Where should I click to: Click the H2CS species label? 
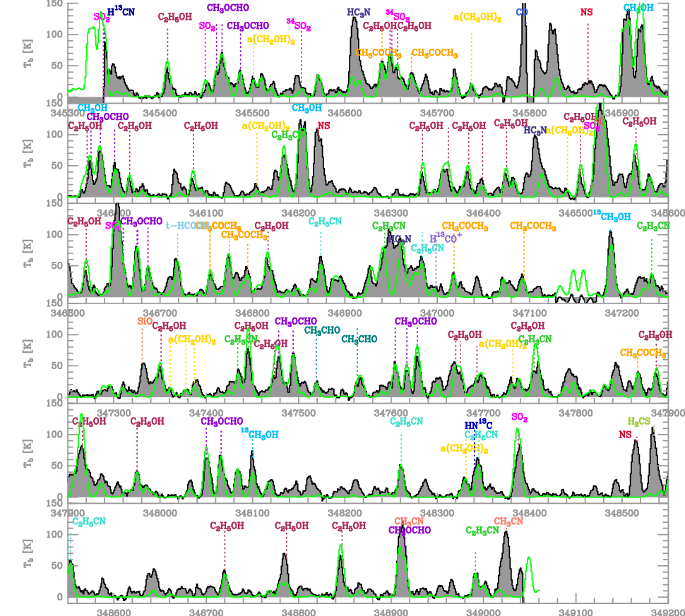click(x=639, y=422)
